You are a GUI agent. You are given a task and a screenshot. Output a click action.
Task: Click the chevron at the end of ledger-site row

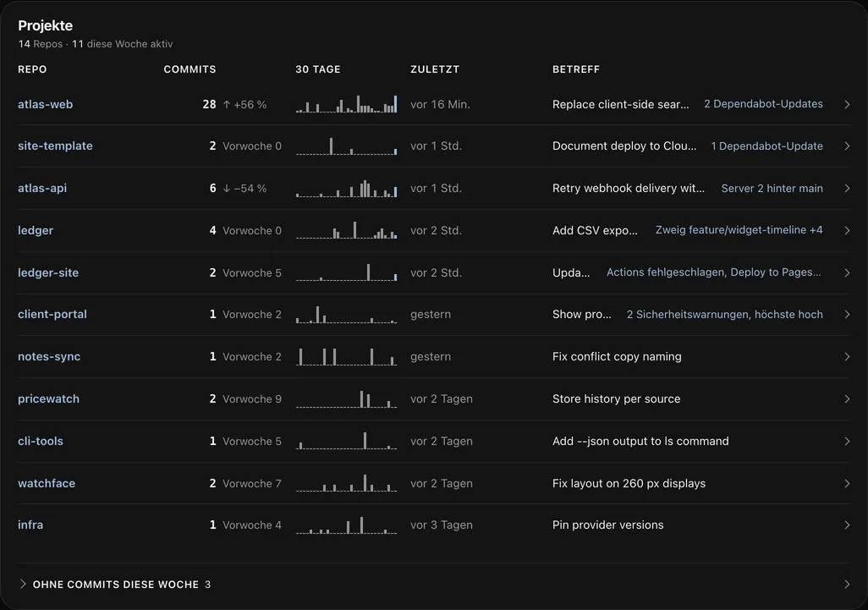[847, 272]
